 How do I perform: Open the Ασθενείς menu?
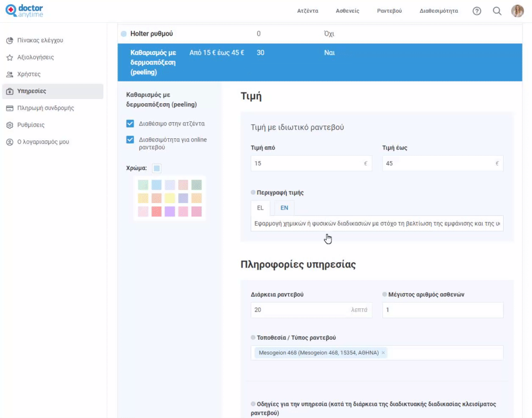(x=347, y=11)
